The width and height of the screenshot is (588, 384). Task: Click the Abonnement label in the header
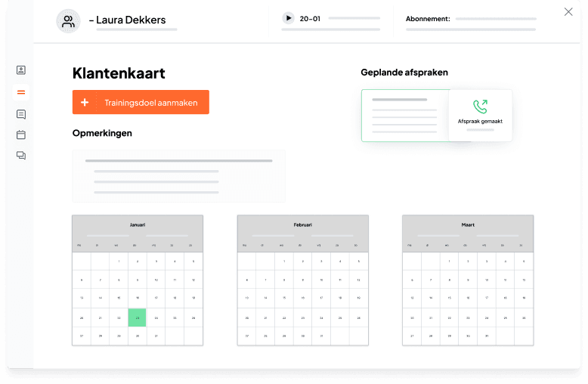coord(428,19)
